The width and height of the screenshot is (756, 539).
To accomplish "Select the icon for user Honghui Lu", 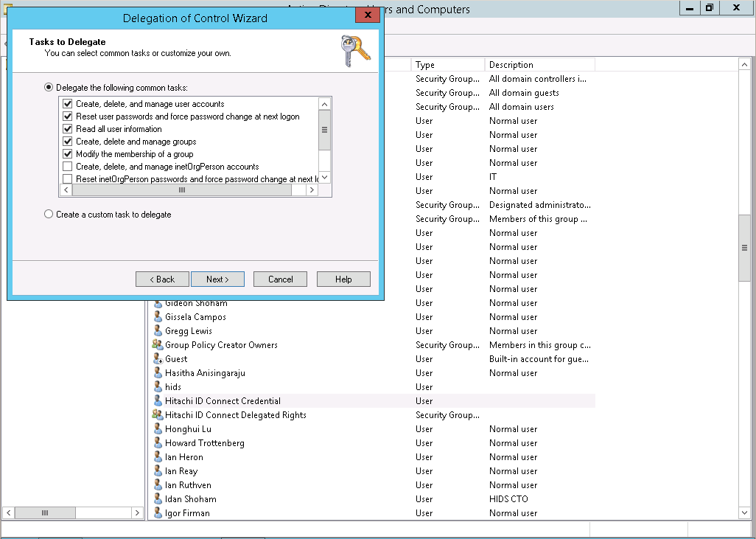I will [158, 429].
